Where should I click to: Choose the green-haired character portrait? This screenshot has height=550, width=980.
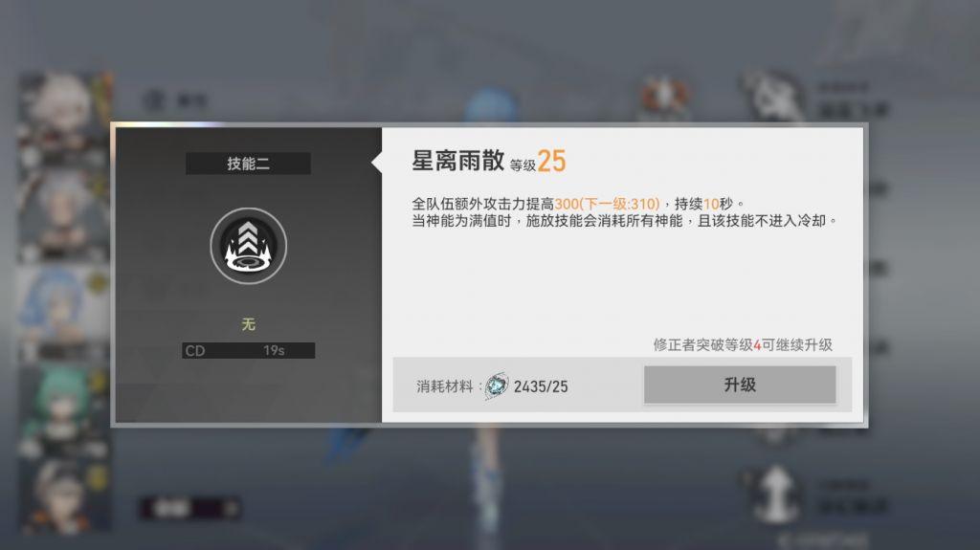(64, 411)
